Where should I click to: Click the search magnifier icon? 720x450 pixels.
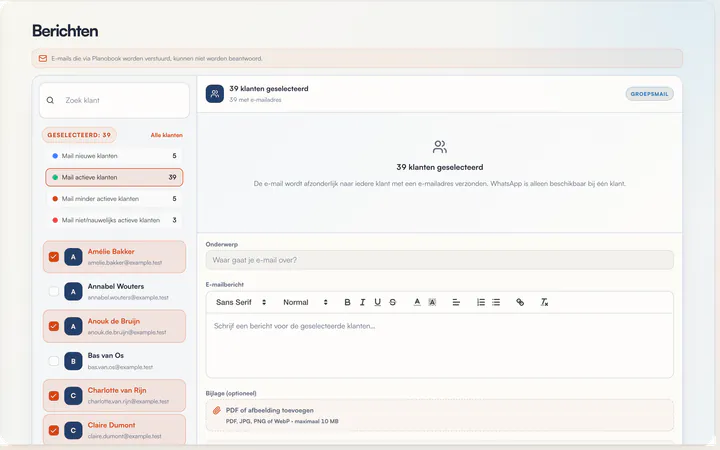click(51, 100)
